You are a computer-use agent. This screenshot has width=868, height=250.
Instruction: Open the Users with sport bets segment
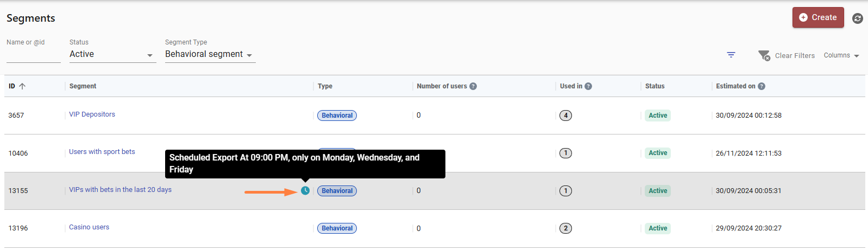click(x=102, y=152)
